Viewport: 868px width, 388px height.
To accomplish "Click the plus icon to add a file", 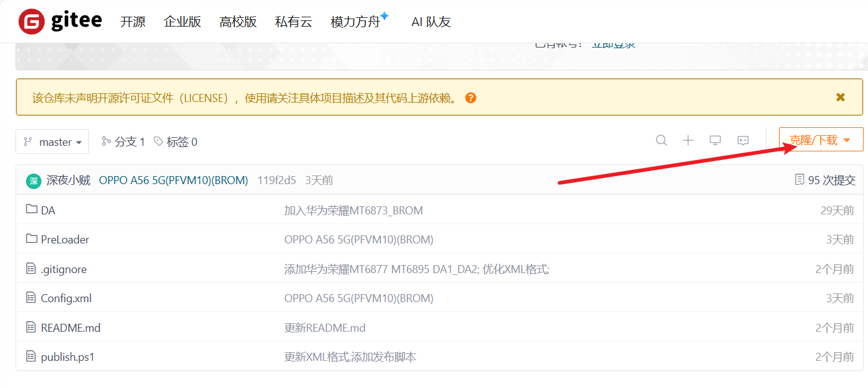I will point(688,141).
